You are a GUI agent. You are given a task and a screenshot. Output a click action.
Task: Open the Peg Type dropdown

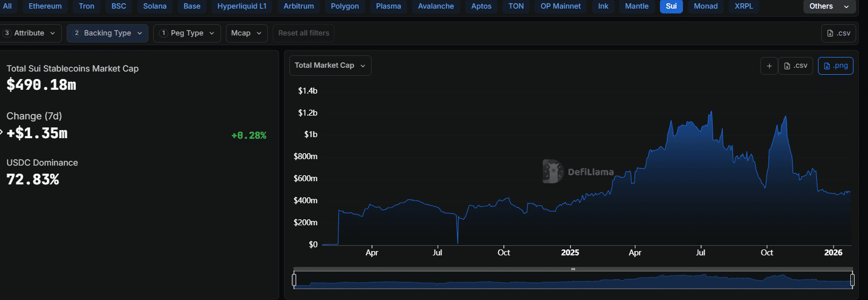coord(187,33)
